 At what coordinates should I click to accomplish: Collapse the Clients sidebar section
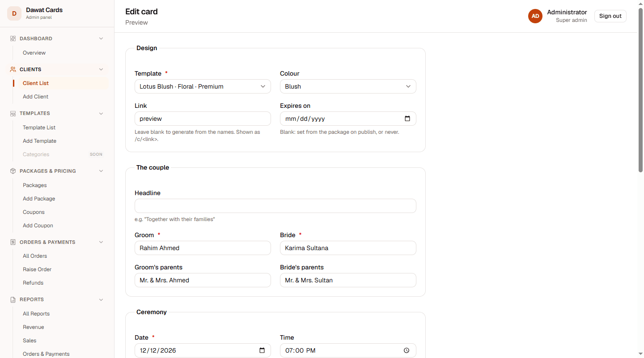click(x=101, y=69)
